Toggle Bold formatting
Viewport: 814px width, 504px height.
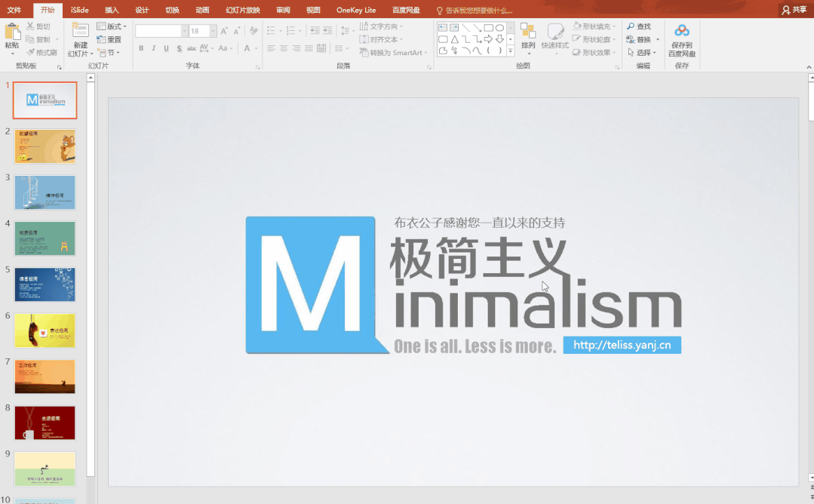(141, 48)
